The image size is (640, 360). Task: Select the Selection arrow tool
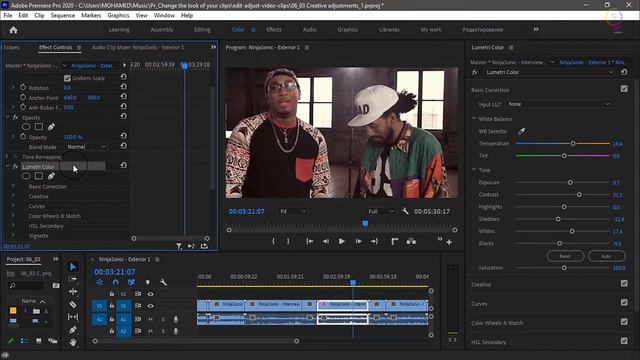click(x=73, y=267)
